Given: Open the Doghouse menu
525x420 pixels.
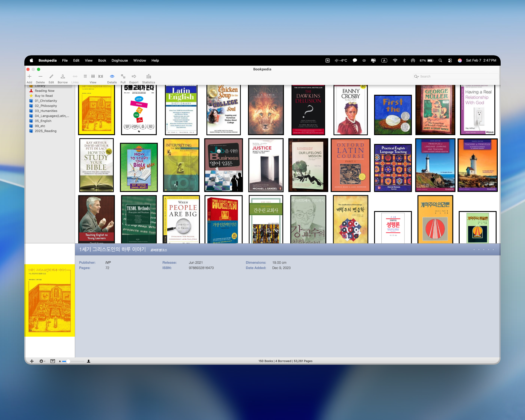Looking at the screenshot, I should click(x=119, y=60).
